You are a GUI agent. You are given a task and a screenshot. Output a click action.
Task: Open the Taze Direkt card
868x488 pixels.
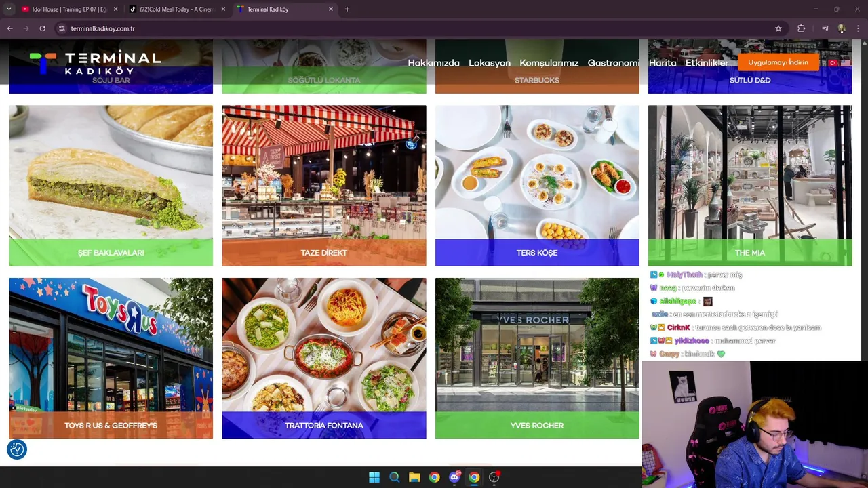pyautogui.click(x=324, y=185)
